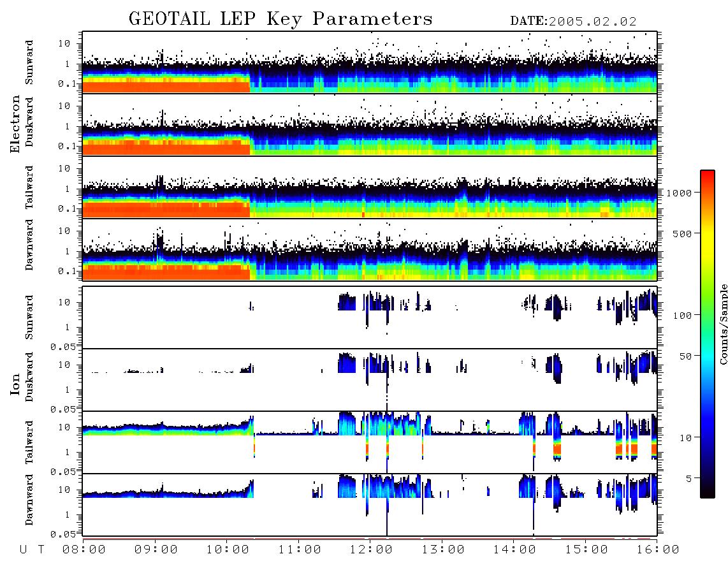Click the Electron 'Dawnward' panel label
This screenshot has height=561, width=728.
[x=29, y=245]
